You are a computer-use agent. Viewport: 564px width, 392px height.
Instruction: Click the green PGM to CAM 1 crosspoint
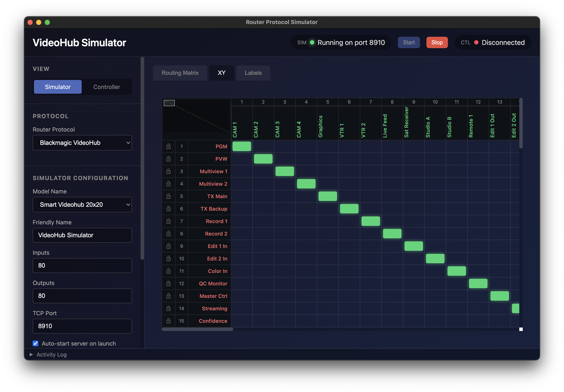242,146
